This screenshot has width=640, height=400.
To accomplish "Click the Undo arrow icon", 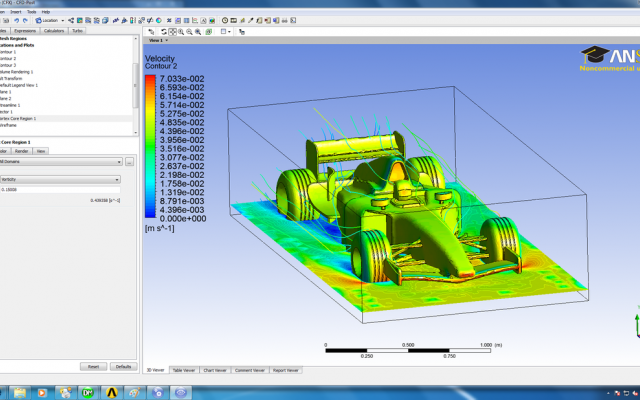I will [17, 20].
